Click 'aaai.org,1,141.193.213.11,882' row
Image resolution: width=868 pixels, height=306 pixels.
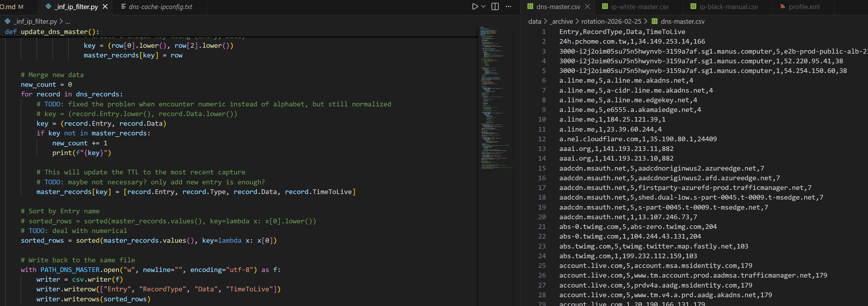[x=616, y=149]
